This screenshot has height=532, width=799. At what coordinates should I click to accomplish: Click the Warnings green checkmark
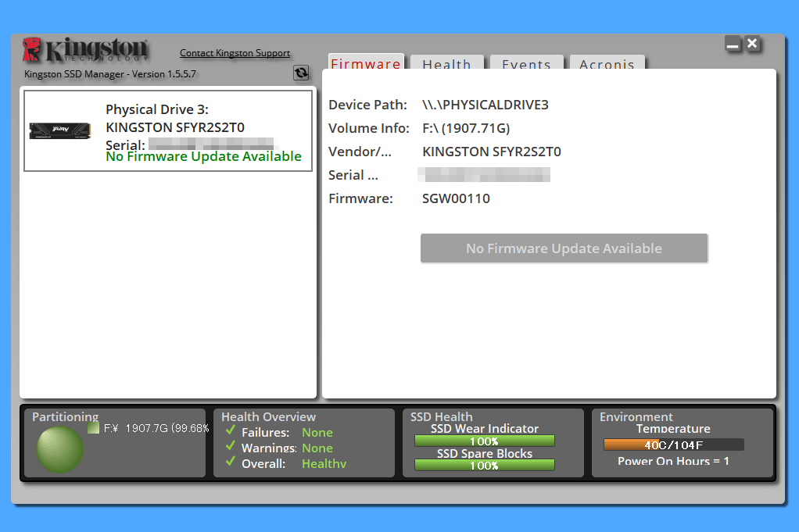(x=230, y=447)
